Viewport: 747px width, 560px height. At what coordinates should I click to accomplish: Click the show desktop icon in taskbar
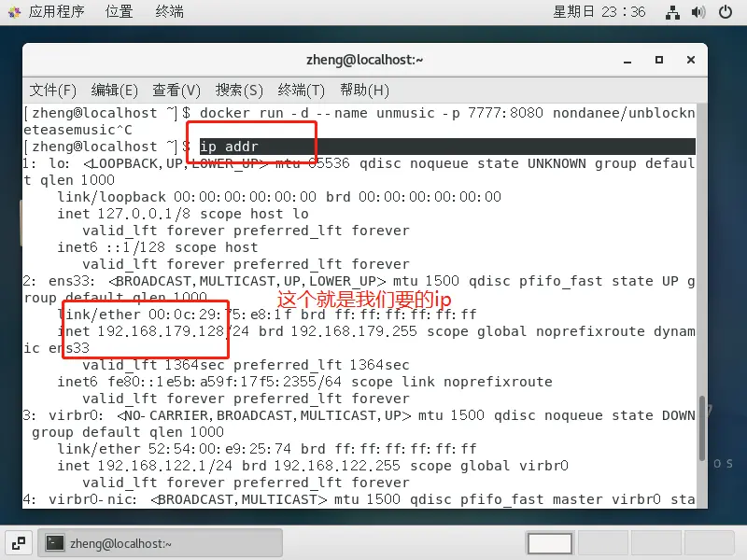[19, 543]
